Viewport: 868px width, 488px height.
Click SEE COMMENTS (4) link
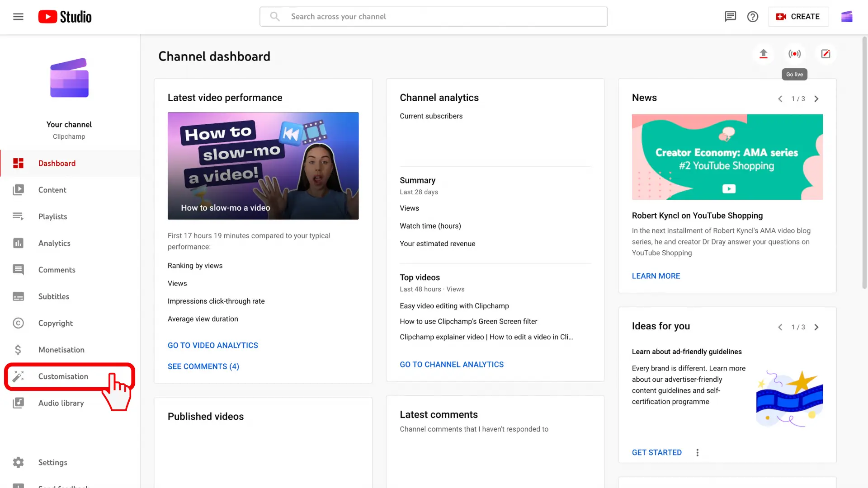[x=203, y=366]
